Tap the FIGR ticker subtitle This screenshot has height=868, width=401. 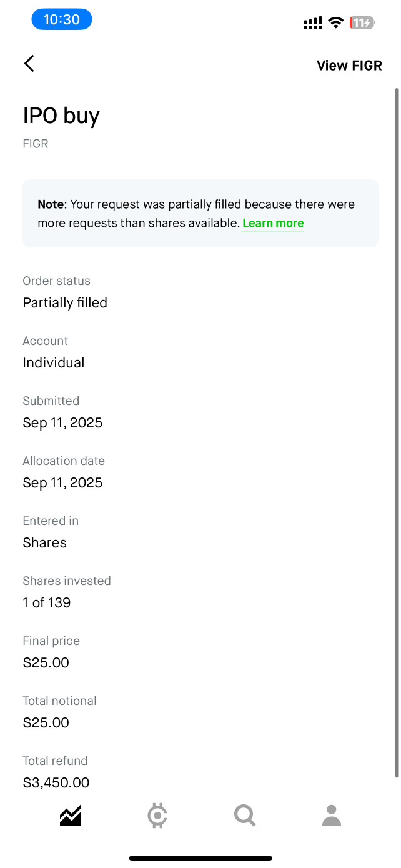pyautogui.click(x=36, y=144)
